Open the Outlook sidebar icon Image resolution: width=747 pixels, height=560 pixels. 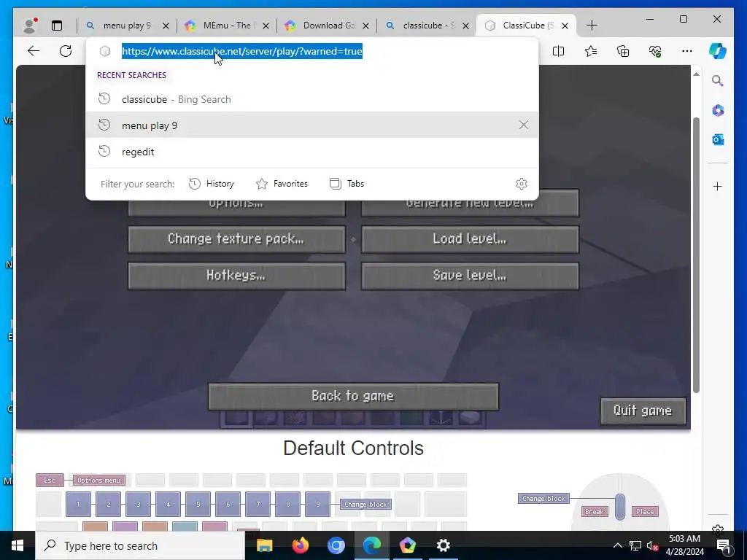(718, 139)
